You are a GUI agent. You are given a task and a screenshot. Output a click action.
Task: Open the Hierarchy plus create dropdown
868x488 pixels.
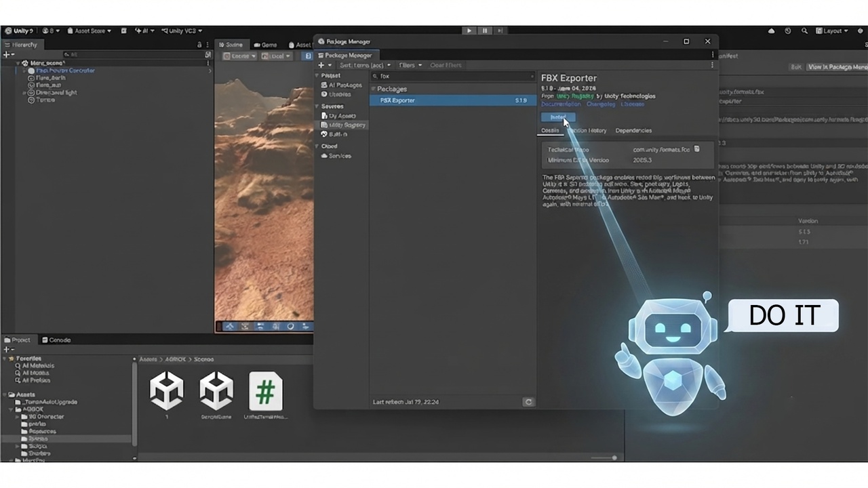(8, 54)
